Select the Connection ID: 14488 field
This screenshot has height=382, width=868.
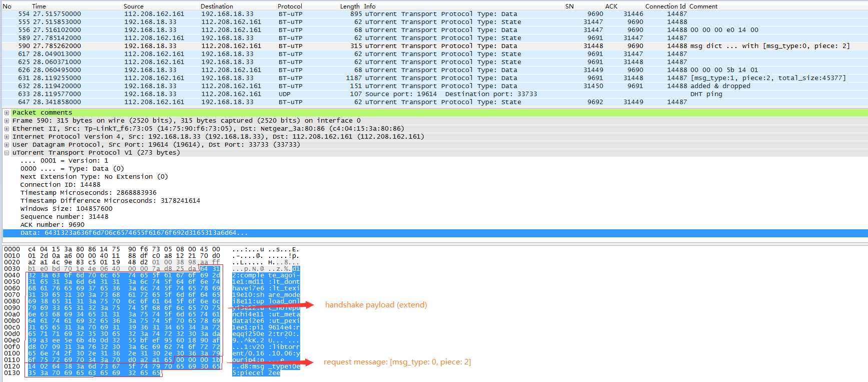click(x=60, y=185)
